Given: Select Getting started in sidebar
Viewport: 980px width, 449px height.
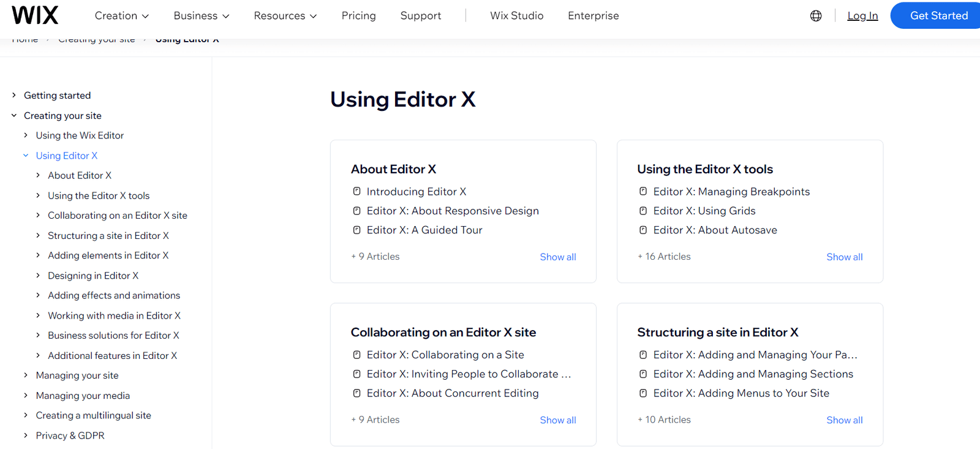Looking at the screenshot, I should [57, 96].
